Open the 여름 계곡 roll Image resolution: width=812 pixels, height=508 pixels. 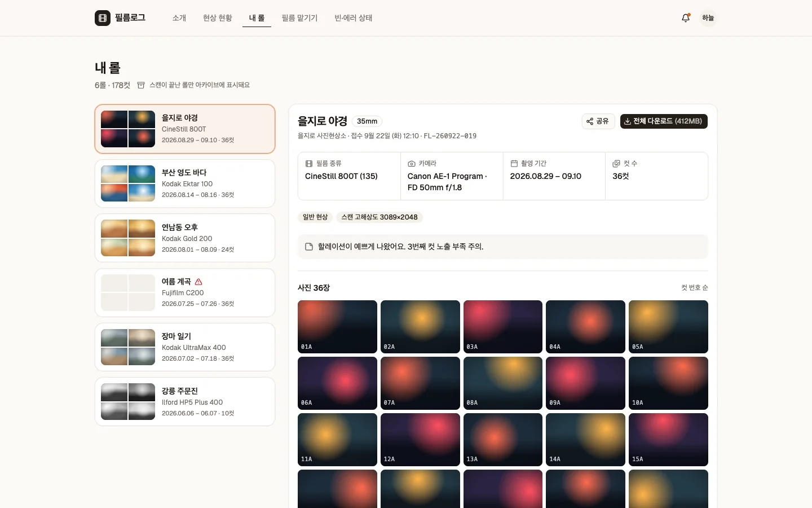[x=185, y=292]
